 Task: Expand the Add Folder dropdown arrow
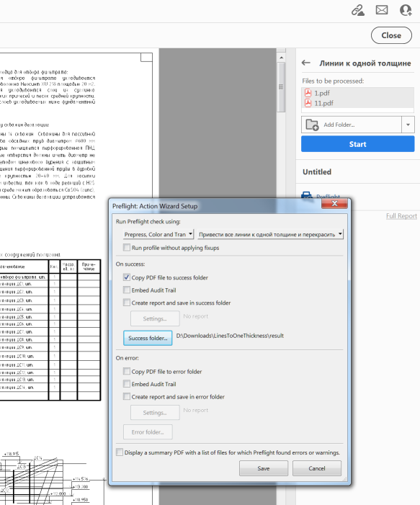tap(408, 125)
